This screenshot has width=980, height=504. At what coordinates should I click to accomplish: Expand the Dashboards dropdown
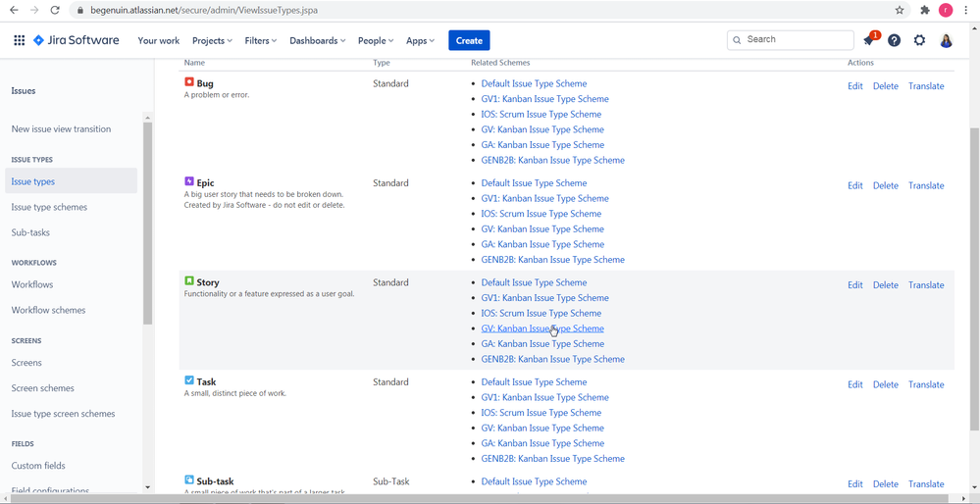coord(318,40)
